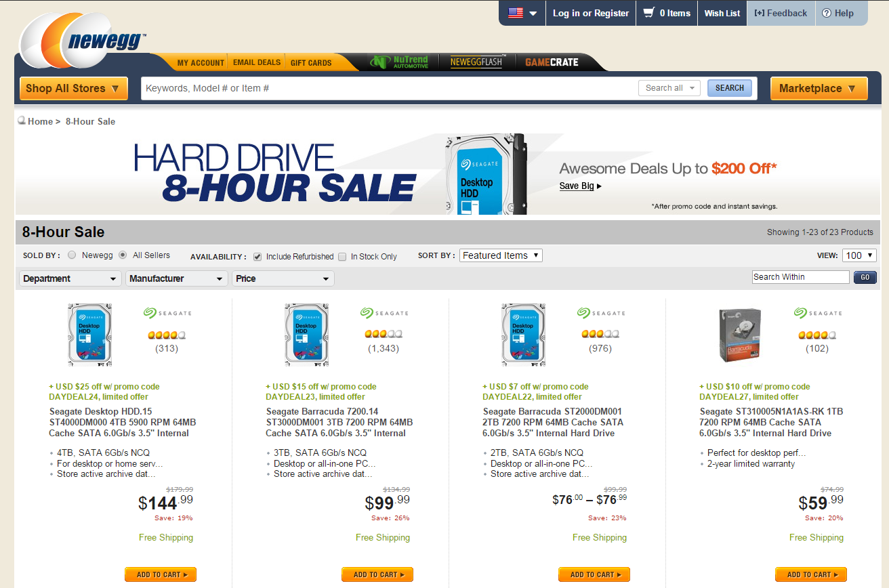889x588 pixels.
Task: Expand the Price filter dropdown
Action: click(x=283, y=278)
